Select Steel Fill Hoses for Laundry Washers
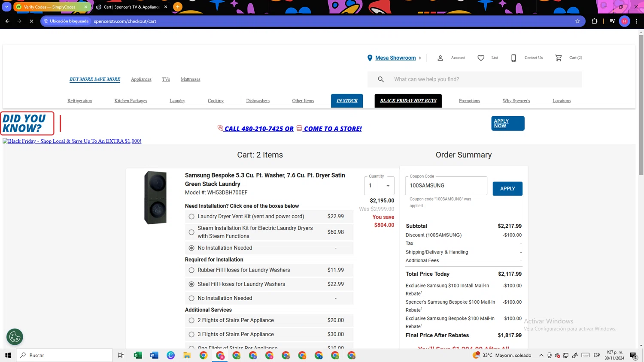This screenshot has width=644, height=362. pos(191,284)
